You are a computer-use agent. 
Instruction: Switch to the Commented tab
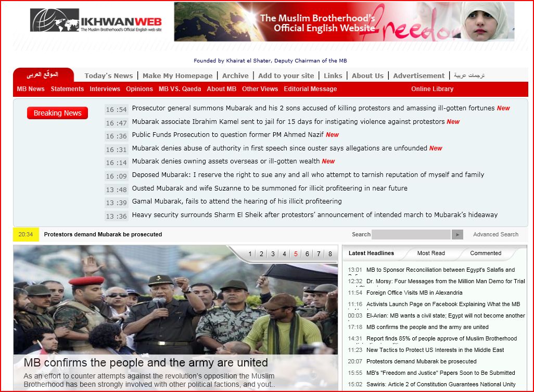pyautogui.click(x=486, y=253)
